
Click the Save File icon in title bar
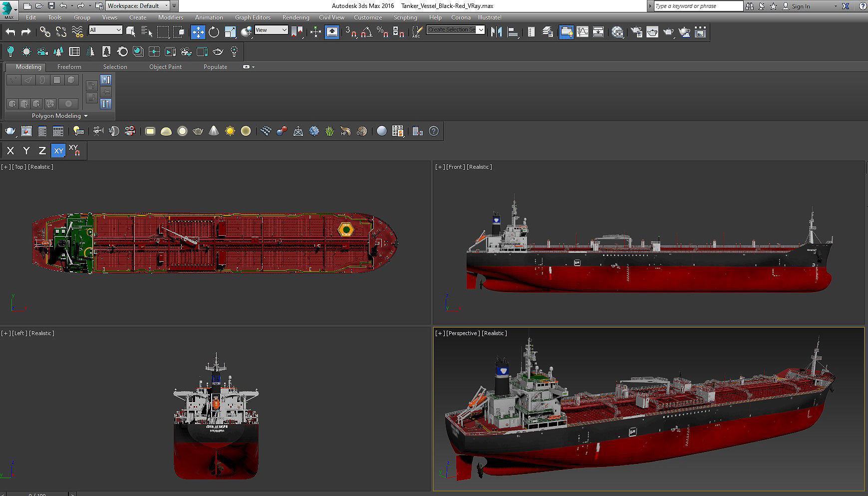coord(51,6)
